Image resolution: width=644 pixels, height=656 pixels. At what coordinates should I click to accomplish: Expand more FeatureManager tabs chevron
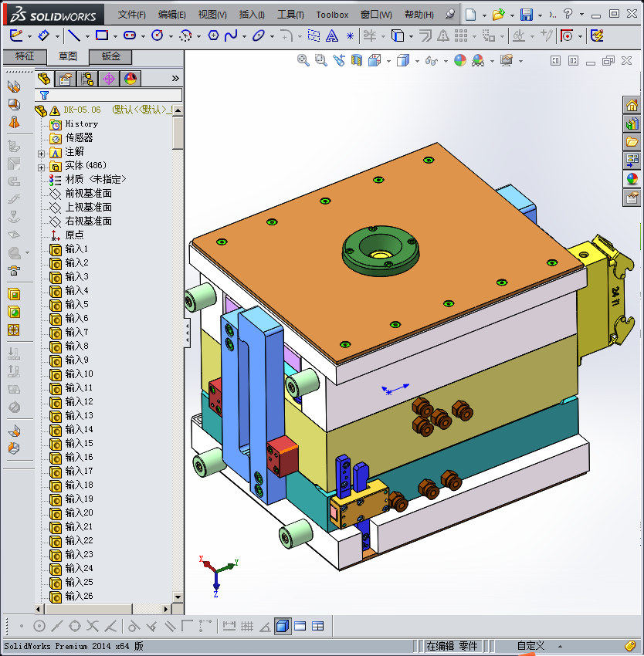175,78
